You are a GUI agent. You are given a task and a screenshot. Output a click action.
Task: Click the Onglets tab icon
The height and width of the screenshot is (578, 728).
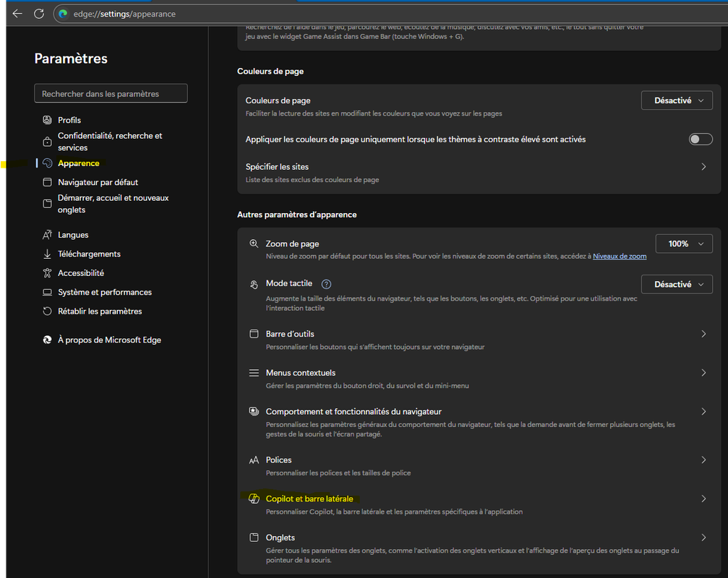tap(254, 537)
